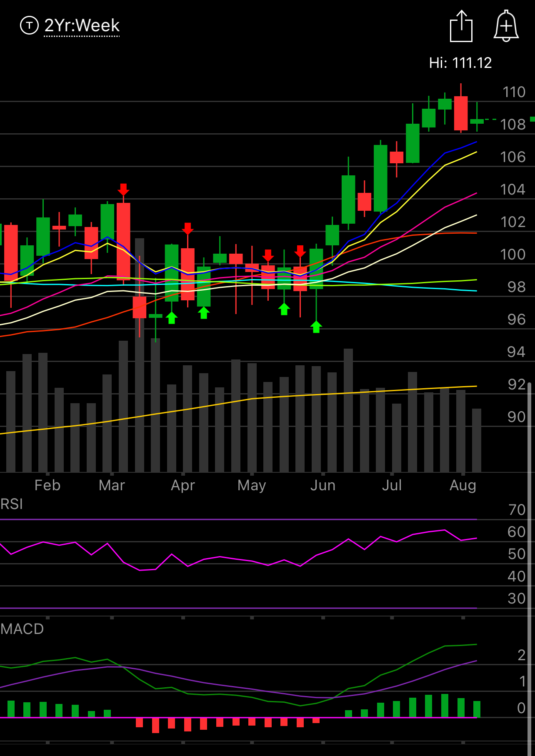Tap the Mar label on time axis
The height and width of the screenshot is (756, 535).
click(112, 485)
